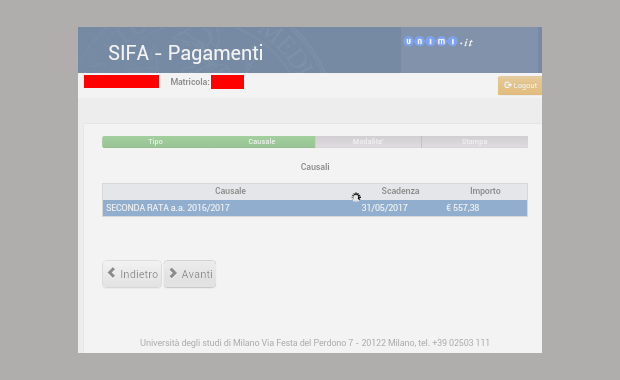Click the 31/05/2017 due date cell

pos(384,208)
